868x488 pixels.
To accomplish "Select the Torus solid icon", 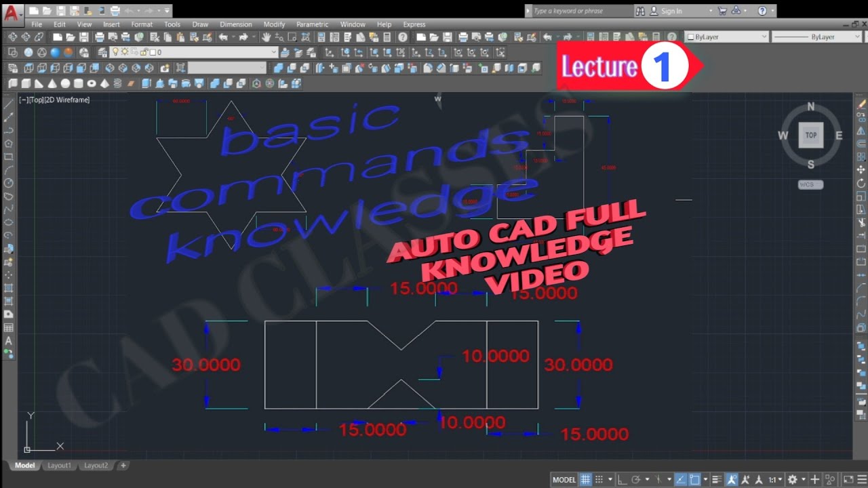I will click(92, 83).
